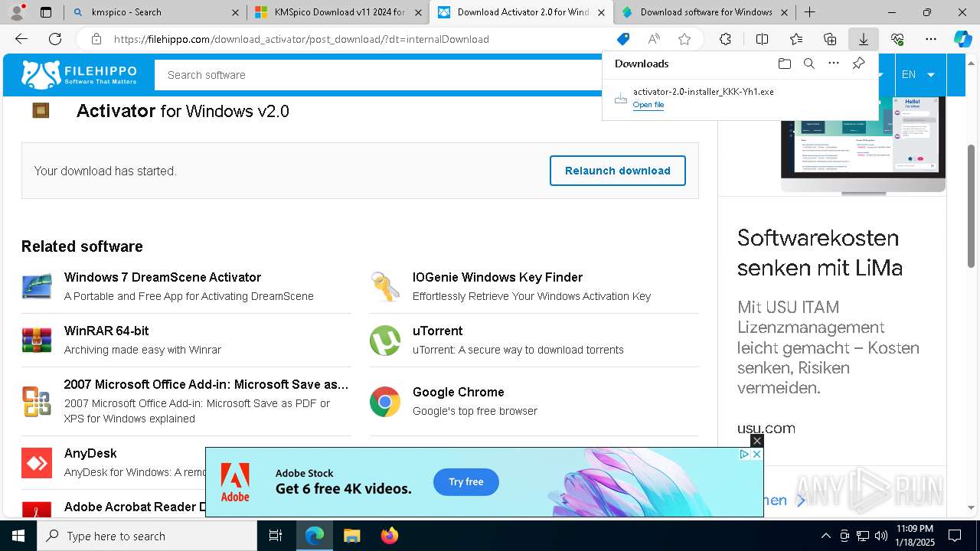This screenshot has width=980, height=551.
Task: Open the Edge profile icon
Action: coord(17,11)
